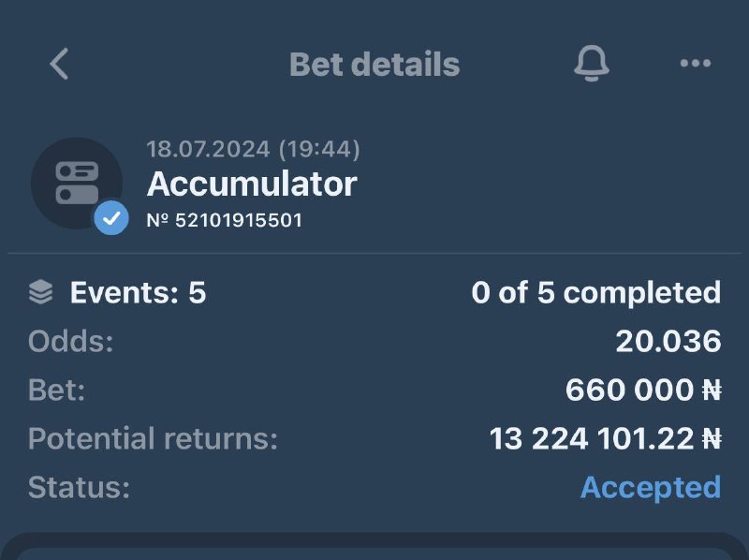Click the 13 224 101.22 ₦ returns value
This screenshot has width=749, height=560.
click(x=605, y=439)
